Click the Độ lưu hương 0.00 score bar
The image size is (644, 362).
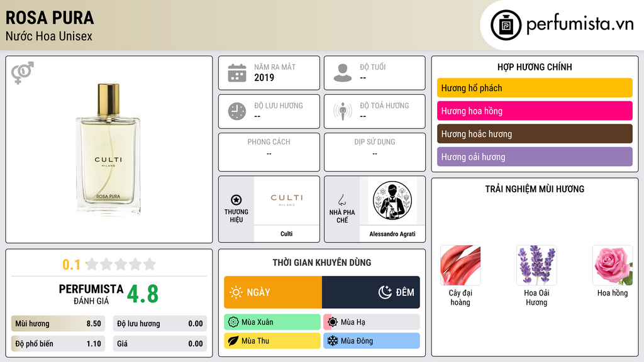[x=160, y=324]
